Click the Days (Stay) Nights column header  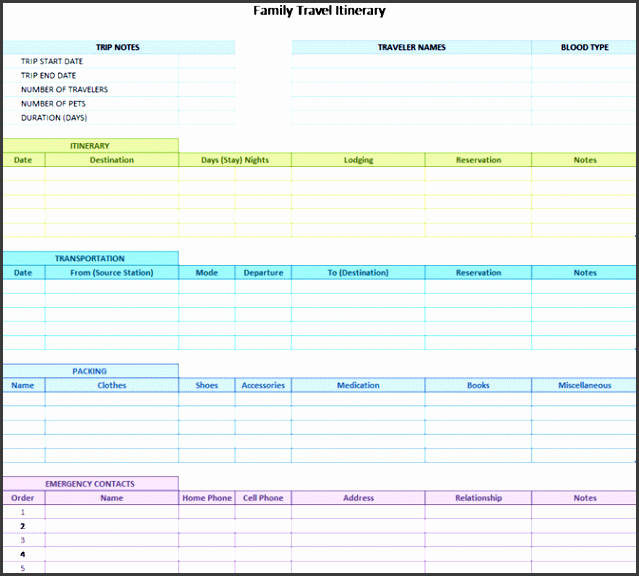point(235,160)
